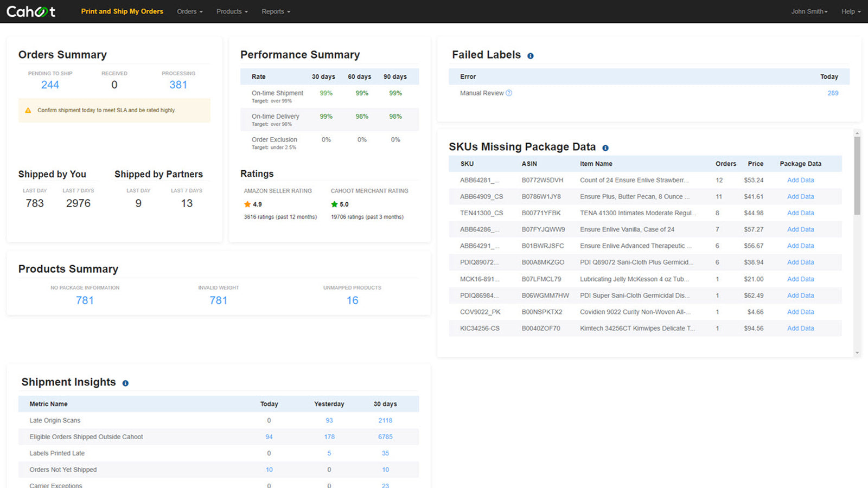This screenshot has height=488, width=868.
Task: Click the Cahoot logo in the navigation bar
Action: pos(31,11)
